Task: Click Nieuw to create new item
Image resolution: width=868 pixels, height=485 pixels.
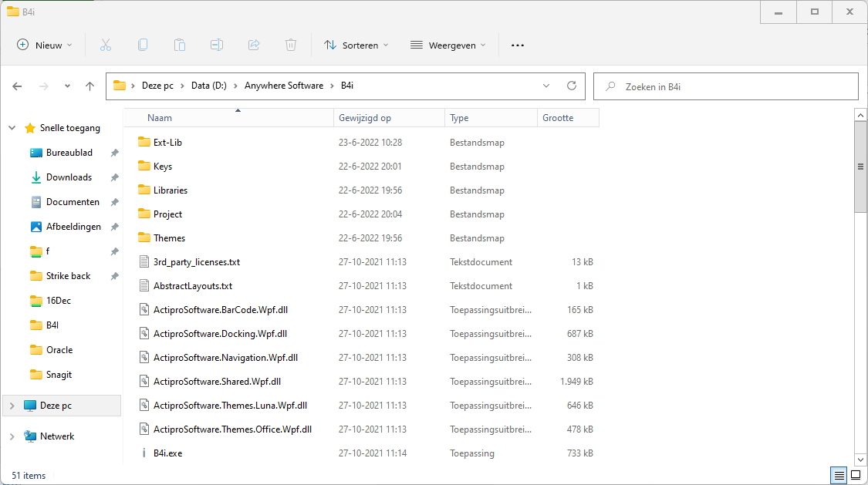Action: [45, 45]
